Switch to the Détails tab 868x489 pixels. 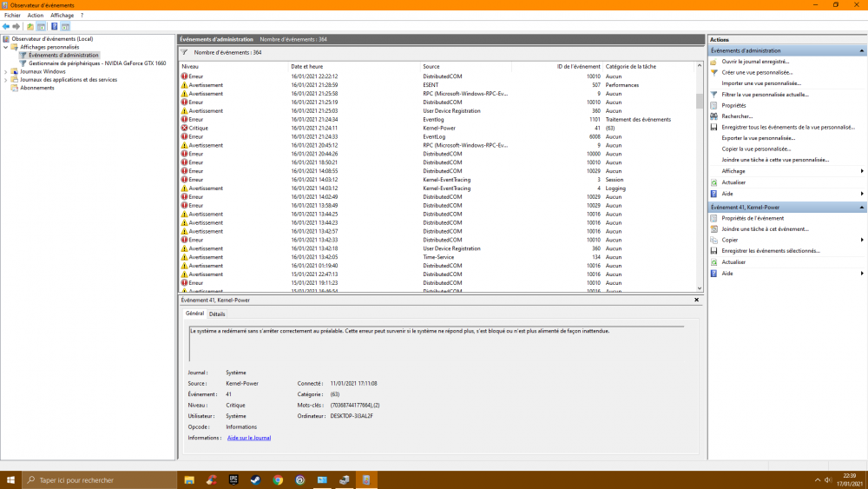[217, 314]
